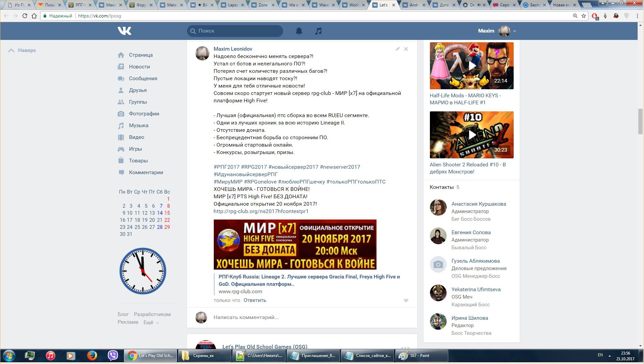This screenshot has width=644, height=364.
Task: Delete post with X icon
Action: click(x=406, y=49)
